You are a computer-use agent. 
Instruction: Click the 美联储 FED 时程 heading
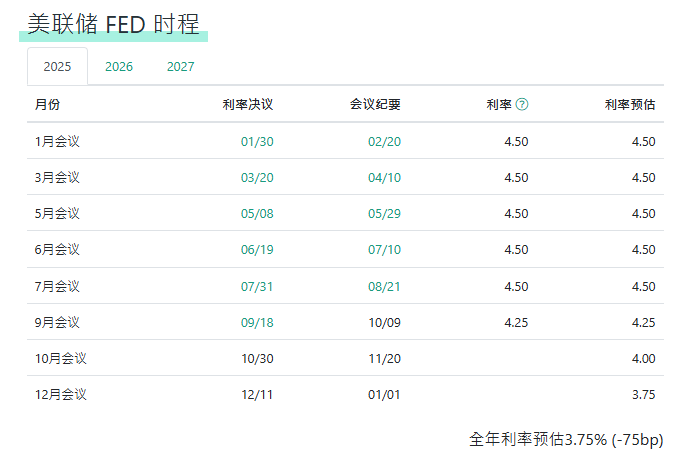113,24
